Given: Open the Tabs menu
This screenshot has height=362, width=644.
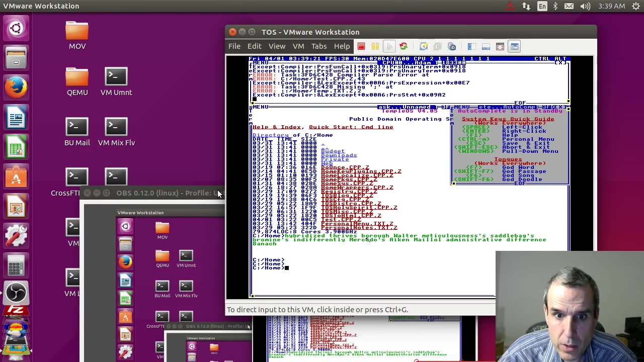Looking at the screenshot, I should [319, 46].
